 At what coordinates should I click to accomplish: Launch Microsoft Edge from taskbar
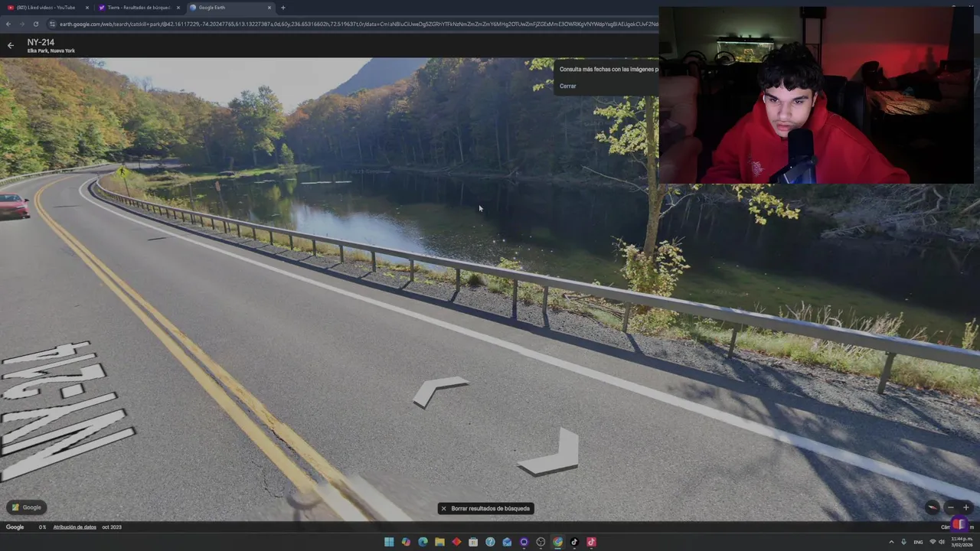tap(423, 542)
